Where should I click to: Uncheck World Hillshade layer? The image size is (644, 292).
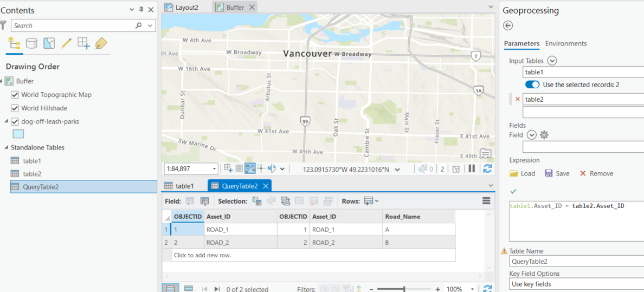coord(15,108)
